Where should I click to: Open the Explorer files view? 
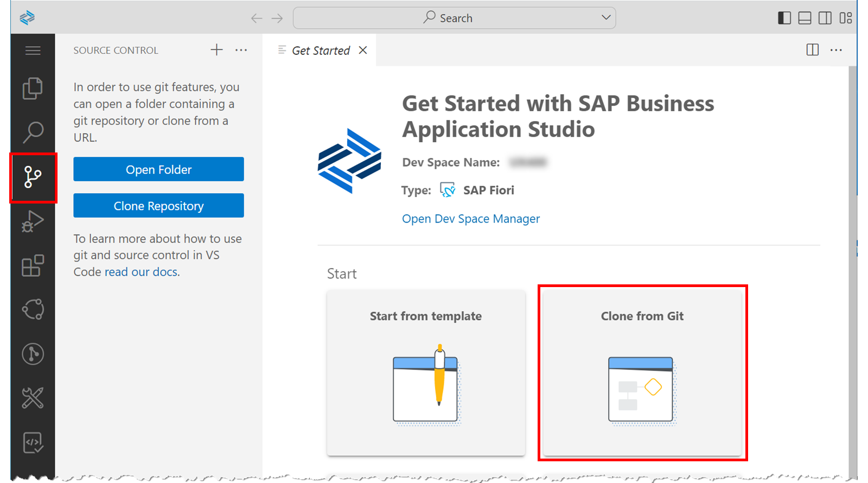[x=33, y=88]
